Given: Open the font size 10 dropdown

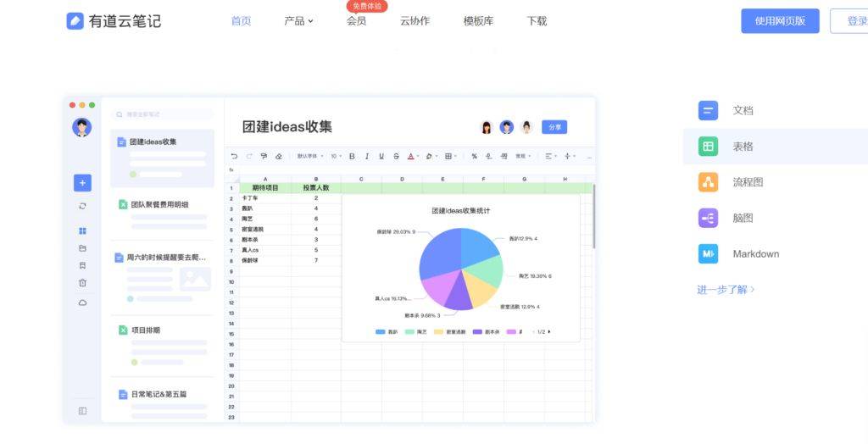Looking at the screenshot, I should pyautogui.click(x=336, y=157).
